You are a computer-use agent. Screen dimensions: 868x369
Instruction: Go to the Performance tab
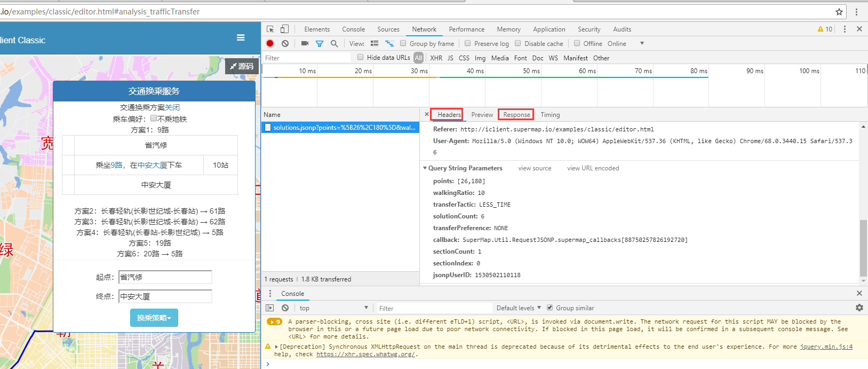coord(467,29)
